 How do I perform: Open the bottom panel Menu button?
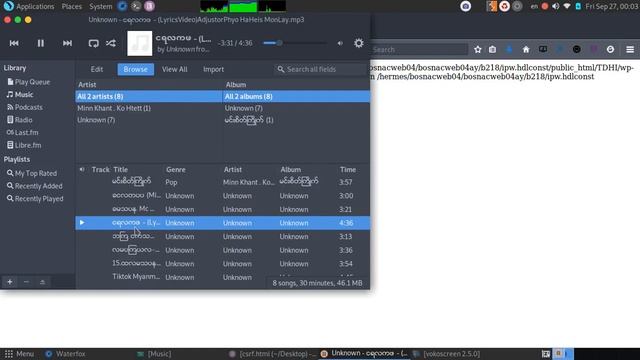(x=19, y=354)
